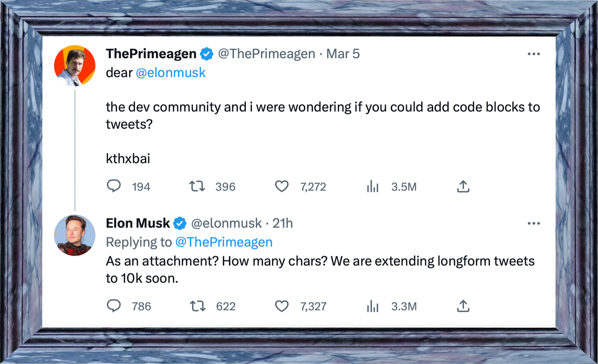View analytics for 3.5M views tweet
This screenshot has width=598, height=364.
(373, 186)
